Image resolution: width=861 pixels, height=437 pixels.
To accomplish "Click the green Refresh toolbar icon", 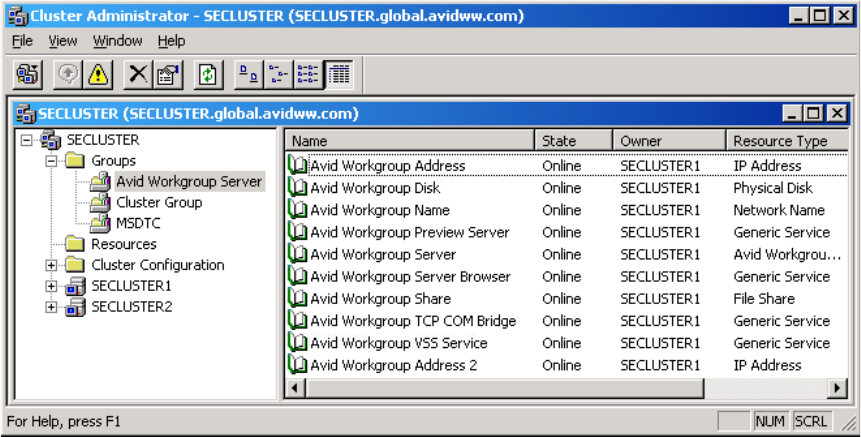I will [209, 74].
